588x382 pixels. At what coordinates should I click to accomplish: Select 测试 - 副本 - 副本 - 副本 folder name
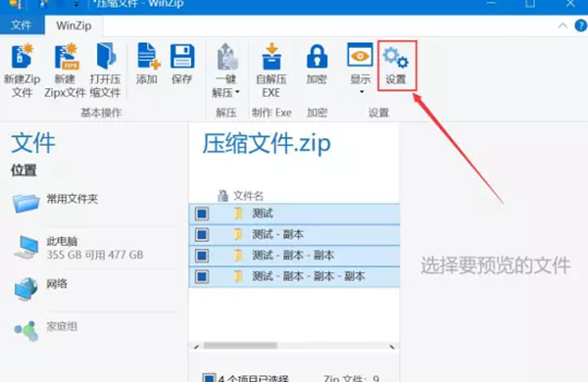pos(309,276)
